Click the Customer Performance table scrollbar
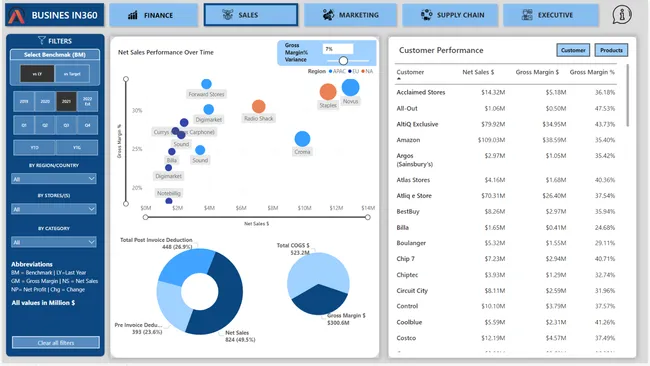 (x=627, y=95)
